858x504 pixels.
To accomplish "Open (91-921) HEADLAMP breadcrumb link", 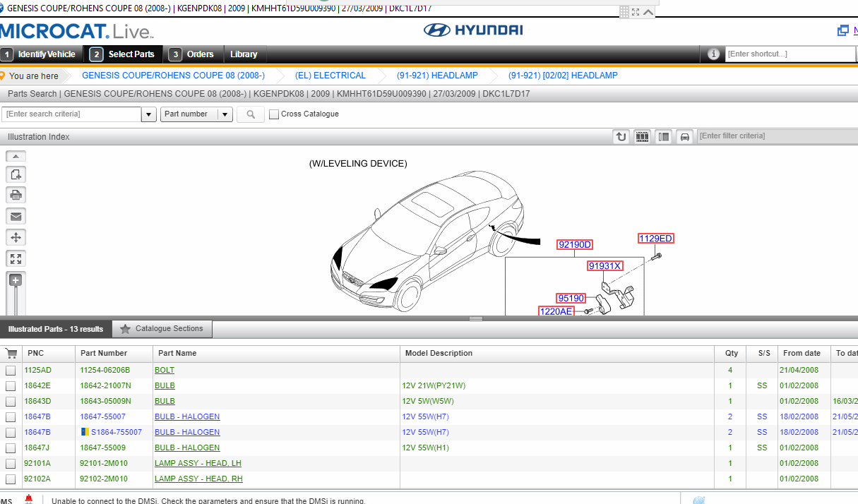I will coord(437,76).
